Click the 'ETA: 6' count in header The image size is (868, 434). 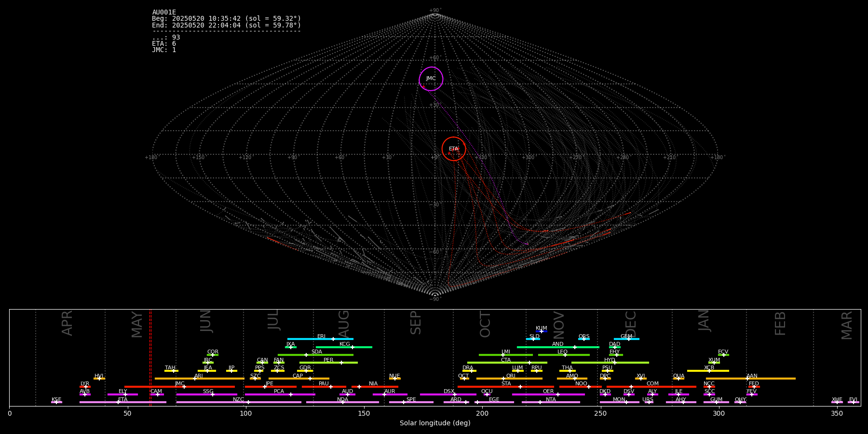(x=164, y=44)
